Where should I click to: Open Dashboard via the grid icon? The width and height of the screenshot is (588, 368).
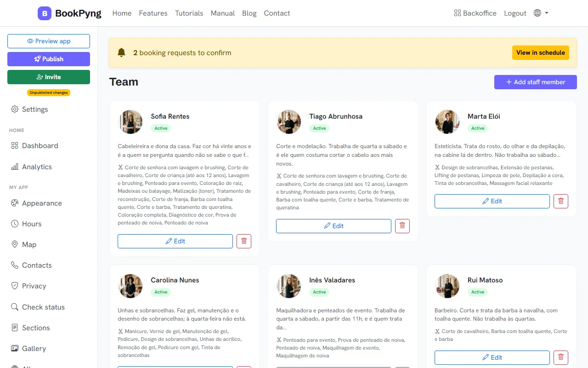[x=15, y=145]
